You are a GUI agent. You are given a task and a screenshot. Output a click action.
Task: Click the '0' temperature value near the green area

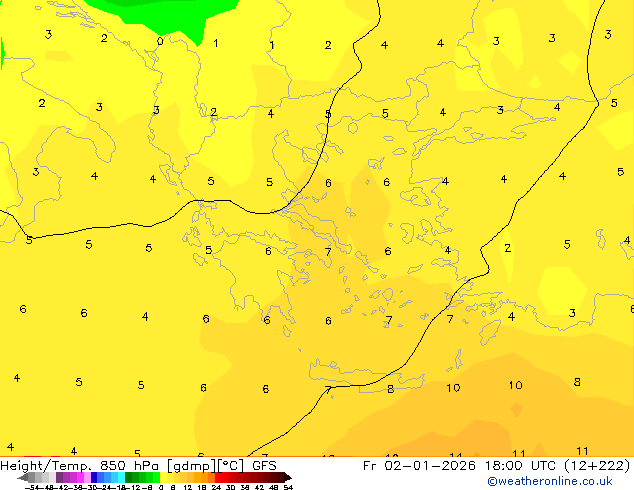(x=160, y=41)
